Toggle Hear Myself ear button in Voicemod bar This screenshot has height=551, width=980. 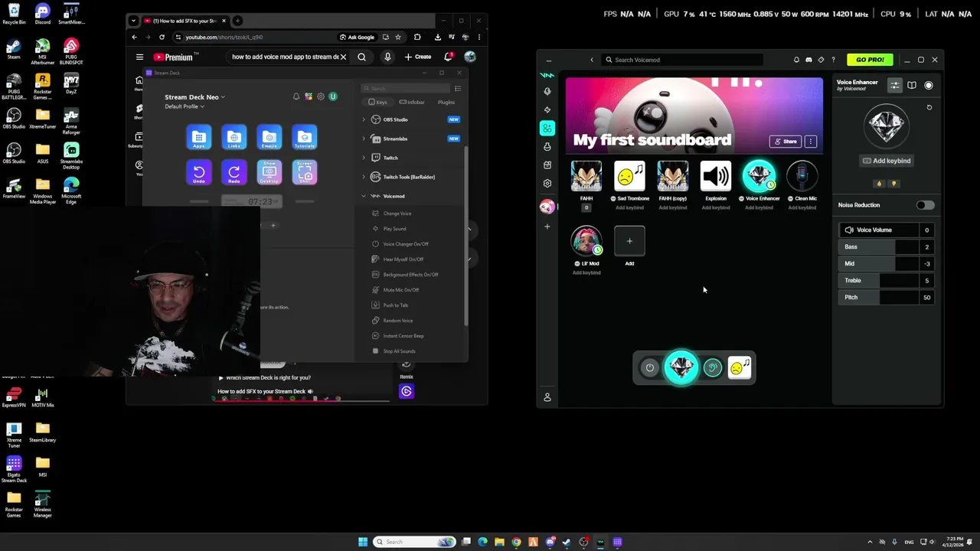click(713, 368)
